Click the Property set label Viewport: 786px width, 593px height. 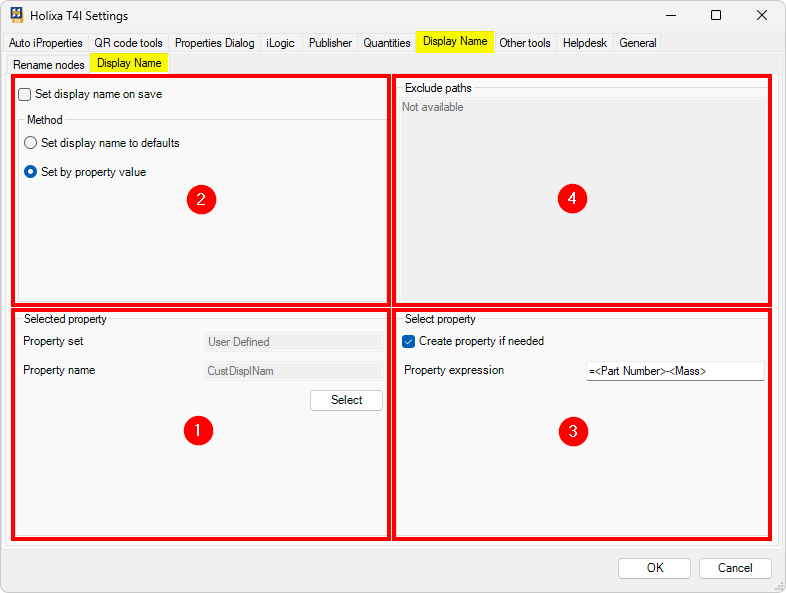53,341
